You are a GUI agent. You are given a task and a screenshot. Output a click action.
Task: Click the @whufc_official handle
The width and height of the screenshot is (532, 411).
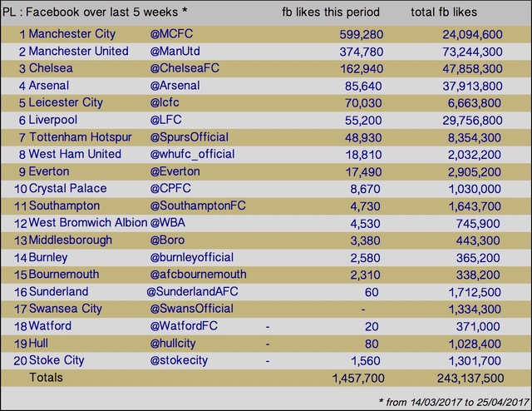coord(192,154)
